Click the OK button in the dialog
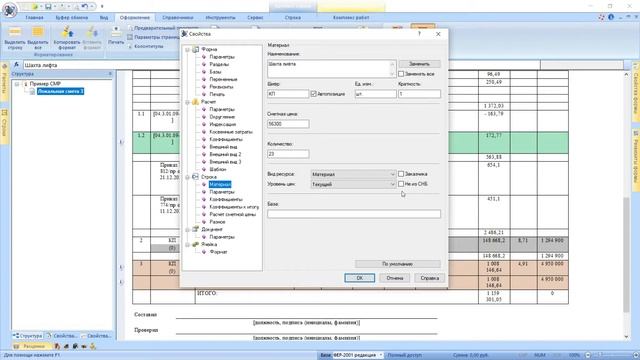640x360 pixels. point(360,278)
